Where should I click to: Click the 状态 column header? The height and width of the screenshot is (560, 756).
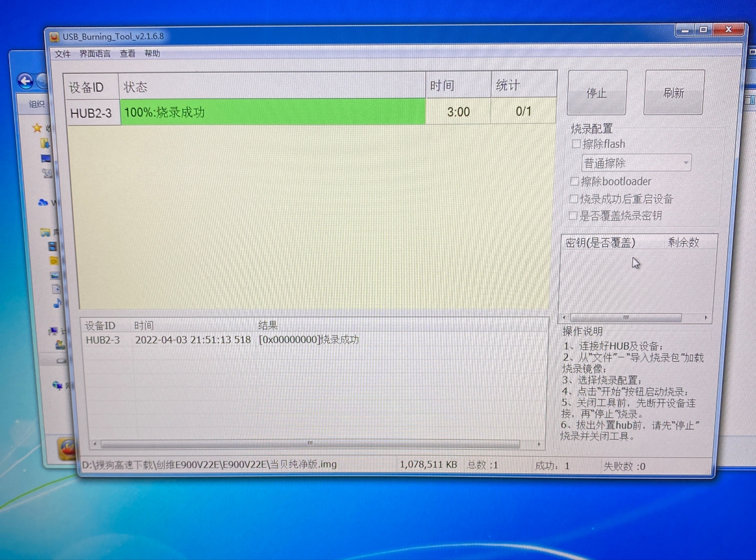[272, 86]
